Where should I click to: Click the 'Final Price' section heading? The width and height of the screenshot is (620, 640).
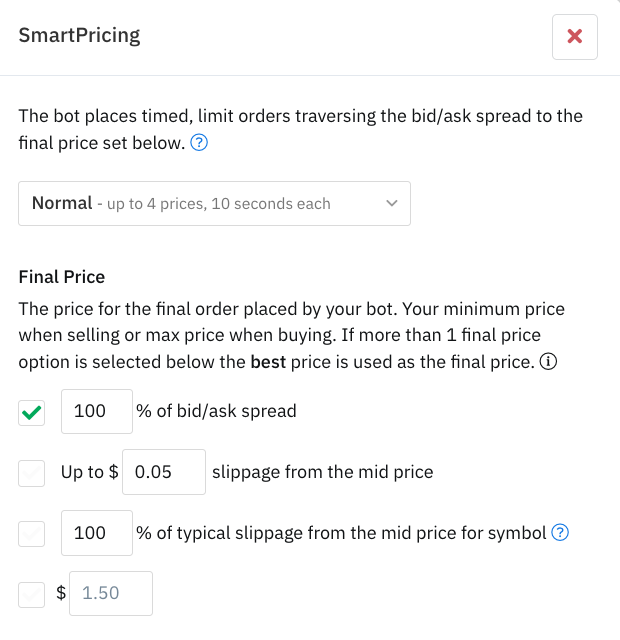tap(62, 277)
